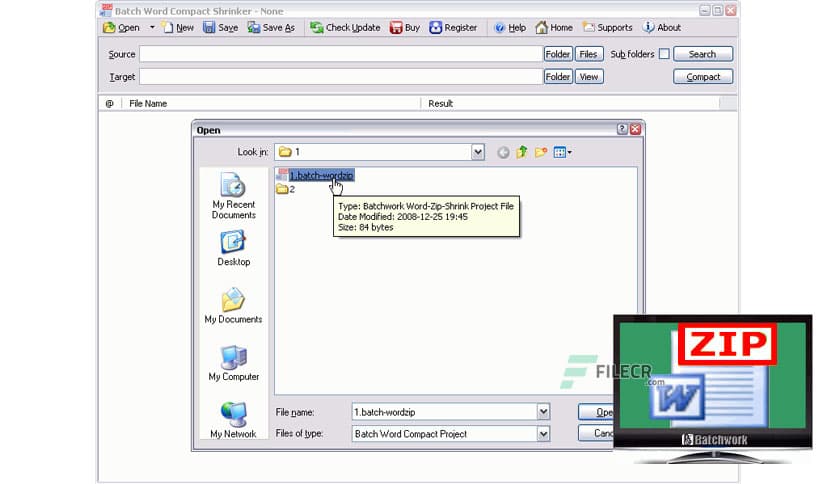The image size is (836, 484).
Task: Click the Result column header
Action: [x=570, y=103]
